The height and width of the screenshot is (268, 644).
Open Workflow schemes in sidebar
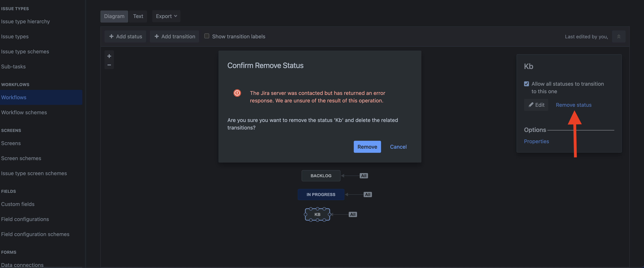pyautogui.click(x=24, y=113)
